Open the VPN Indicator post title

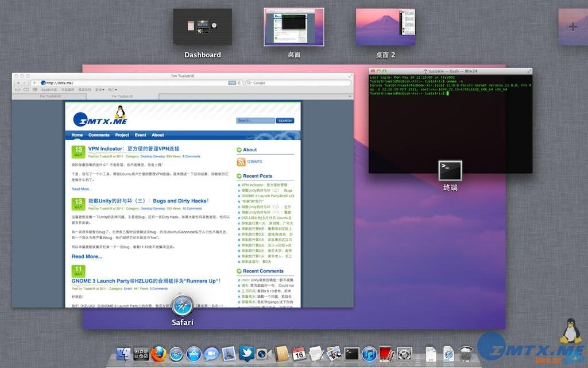tap(134, 149)
